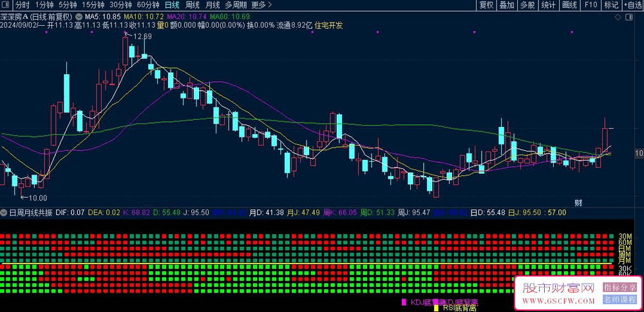Click the stock name 深深房A (日线.前复权)

(37, 17)
